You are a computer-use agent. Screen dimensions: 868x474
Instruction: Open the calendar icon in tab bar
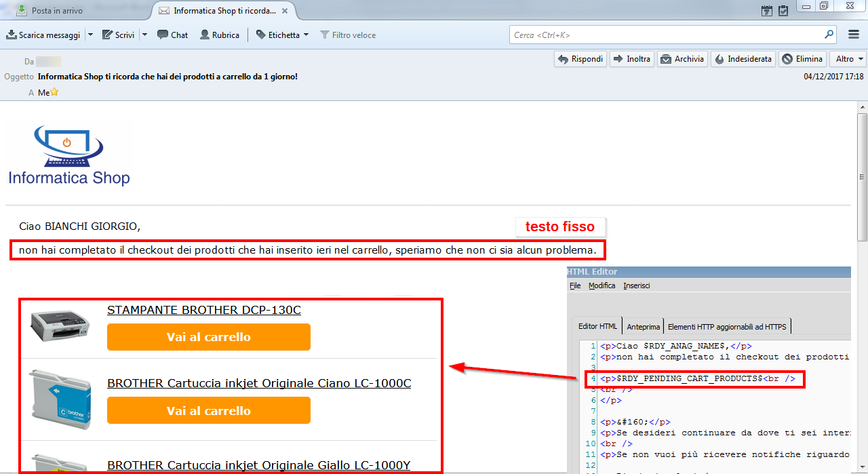click(767, 10)
